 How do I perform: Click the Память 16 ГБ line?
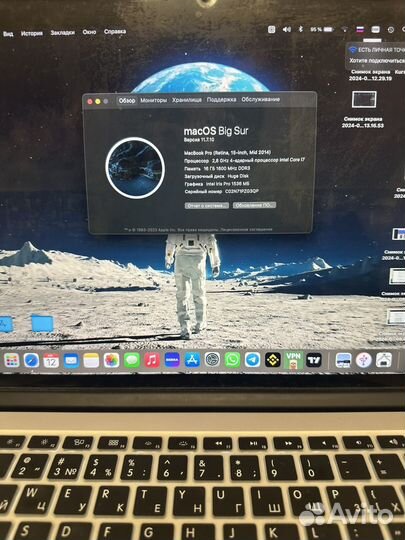click(217, 168)
